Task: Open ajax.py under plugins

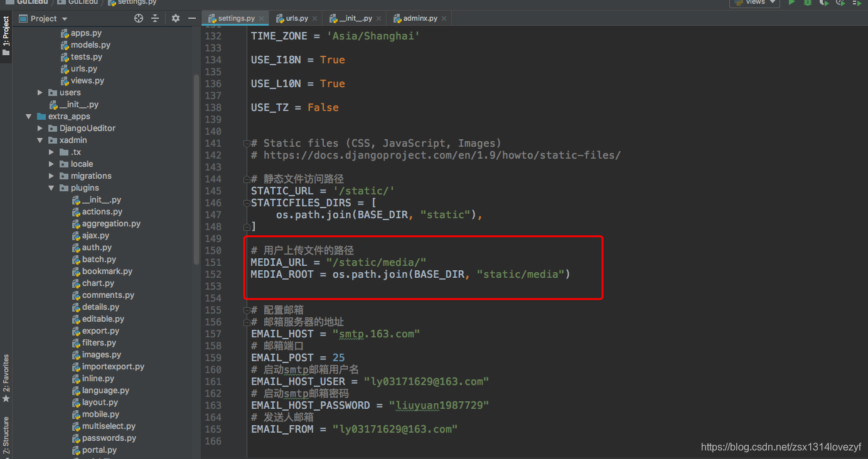Action: [x=90, y=236]
